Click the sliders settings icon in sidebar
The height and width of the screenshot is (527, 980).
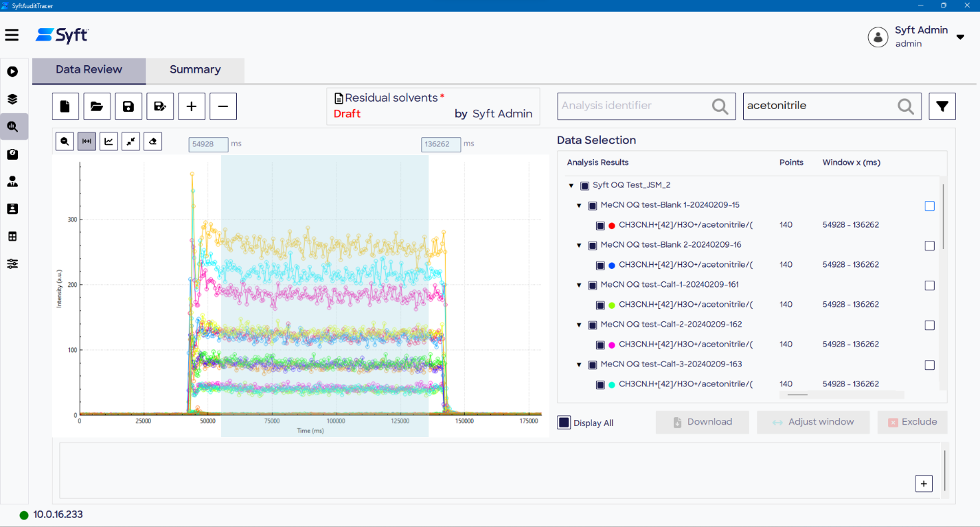point(12,264)
